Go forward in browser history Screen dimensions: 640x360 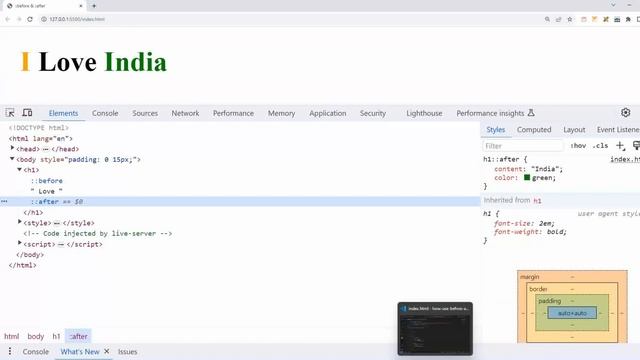[x=18, y=19]
